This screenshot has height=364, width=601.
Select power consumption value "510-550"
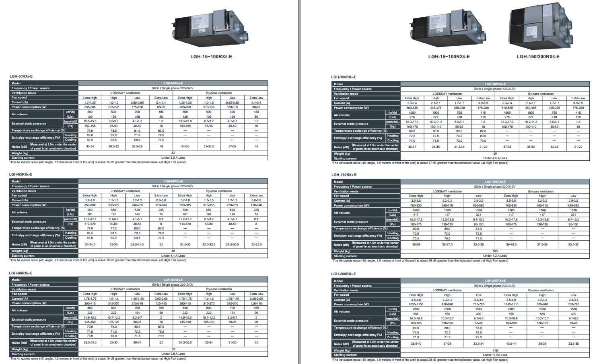(x=507, y=108)
